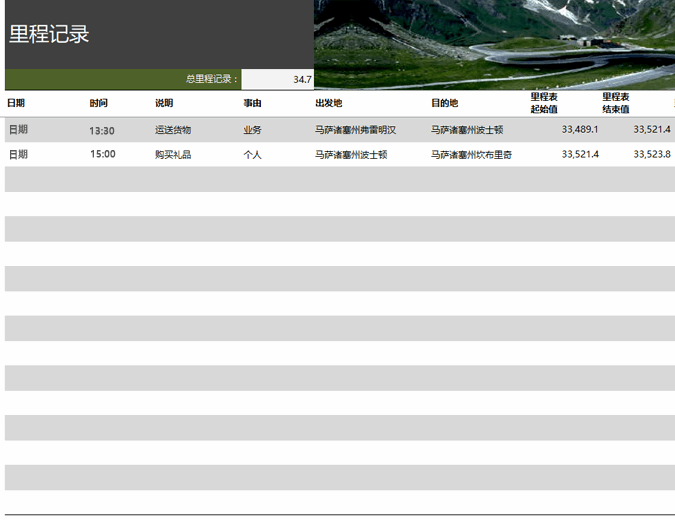Click the 里程表起始值 column header
This screenshot has width=675, height=520.
pyautogui.click(x=544, y=103)
